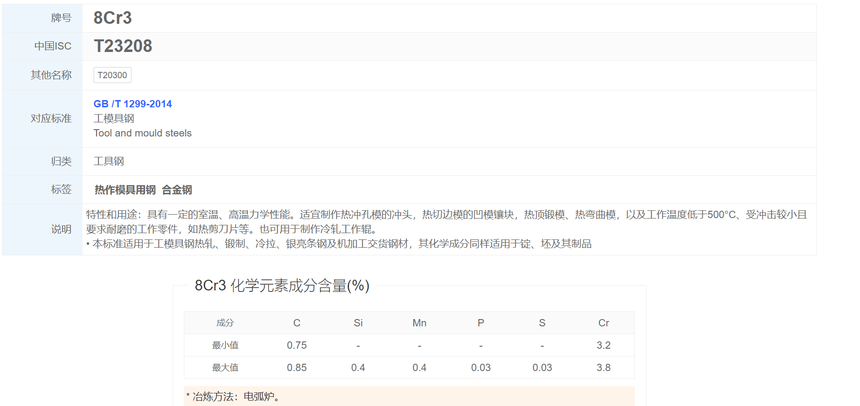
Task: Open the GB/T 1299-2014 standard link
Action: [x=132, y=104]
